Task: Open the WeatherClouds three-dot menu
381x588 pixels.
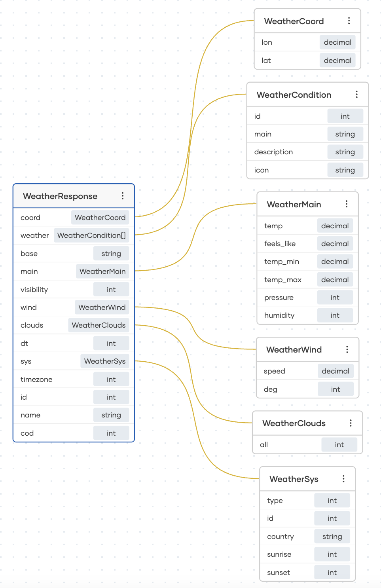Action: tap(351, 423)
